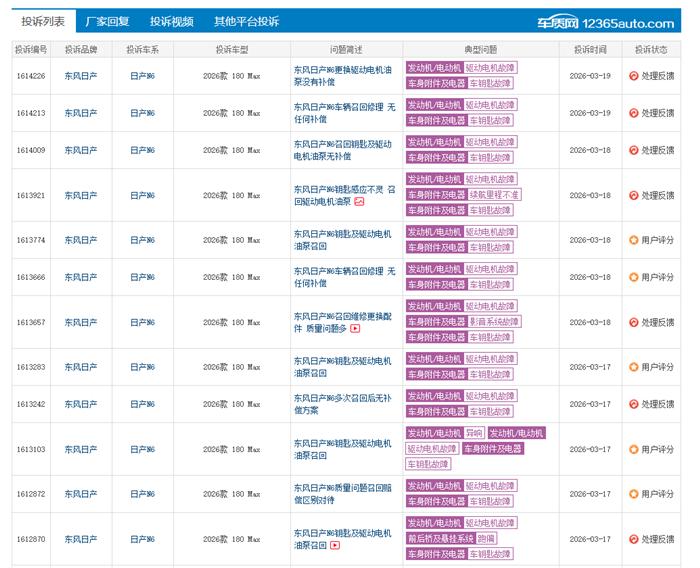This screenshot has width=700, height=568.
Task: Click the image icon in complaint 1613921
Action: [x=359, y=202]
